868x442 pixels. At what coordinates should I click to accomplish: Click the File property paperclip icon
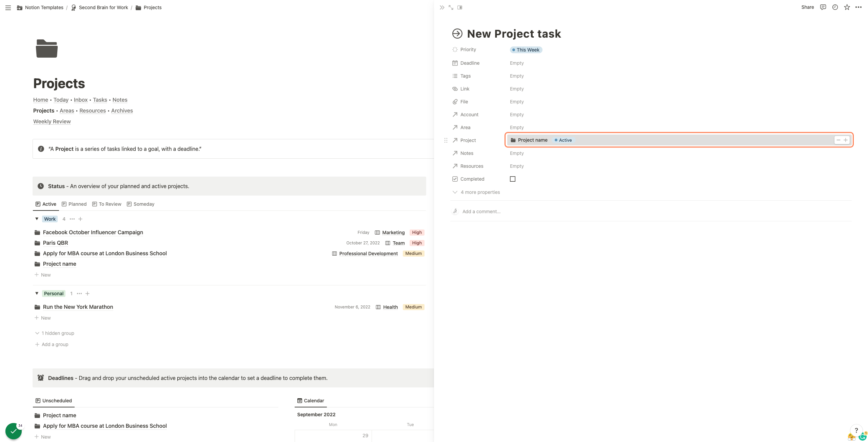click(455, 102)
